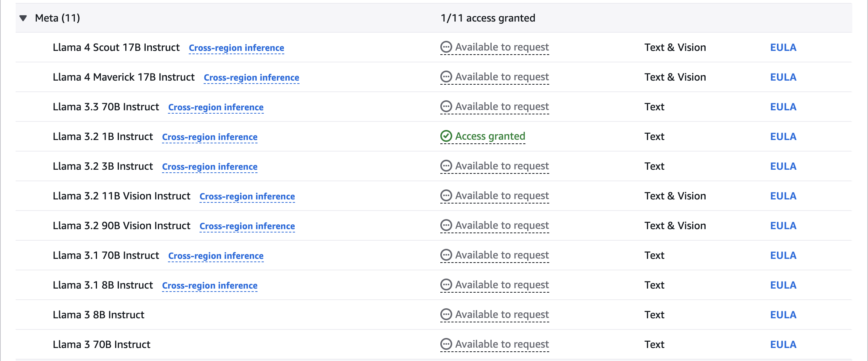Viewport: 868px width, 361px height.
Task: Open Cross-region inference for Llama 3.2 90B Vision
Action: point(247,226)
